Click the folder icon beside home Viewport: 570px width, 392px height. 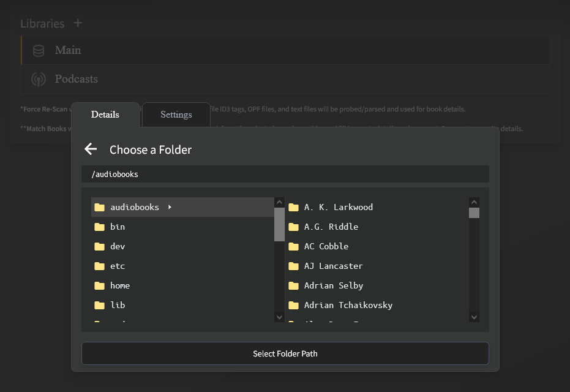coord(99,285)
